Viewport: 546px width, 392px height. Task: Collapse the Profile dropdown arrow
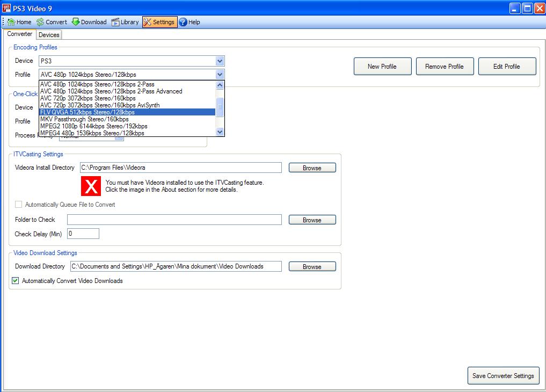pos(220,75)
